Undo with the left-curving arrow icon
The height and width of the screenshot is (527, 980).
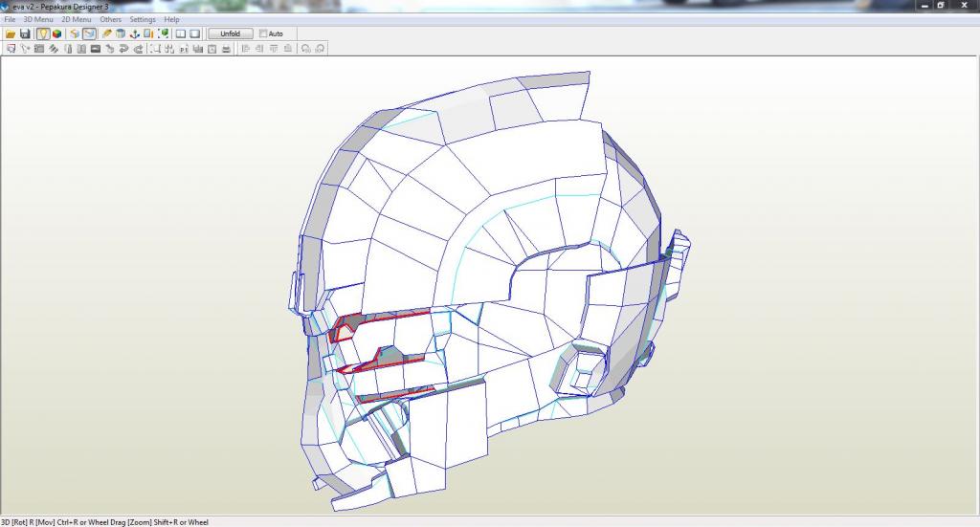(123, 49)
